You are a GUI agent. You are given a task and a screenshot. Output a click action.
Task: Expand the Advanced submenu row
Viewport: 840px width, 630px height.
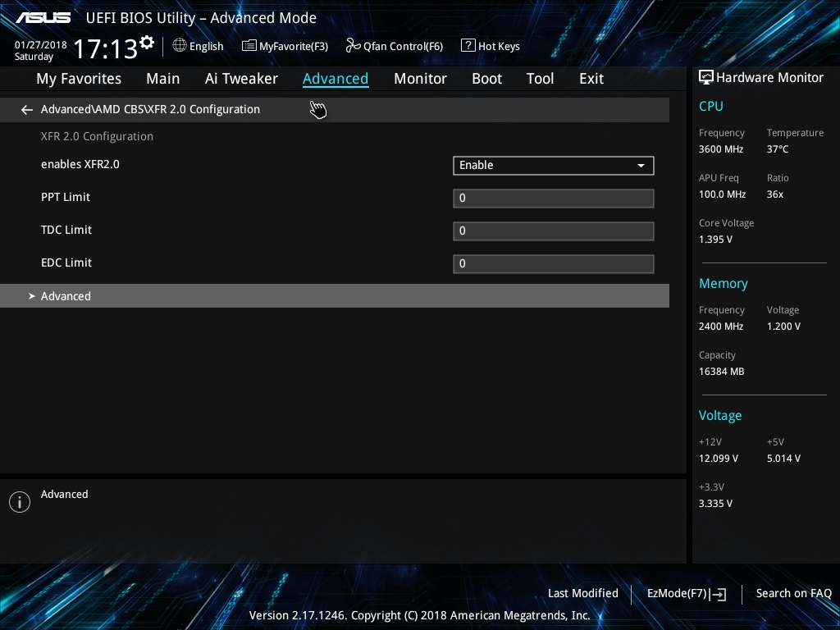[335, 295]
